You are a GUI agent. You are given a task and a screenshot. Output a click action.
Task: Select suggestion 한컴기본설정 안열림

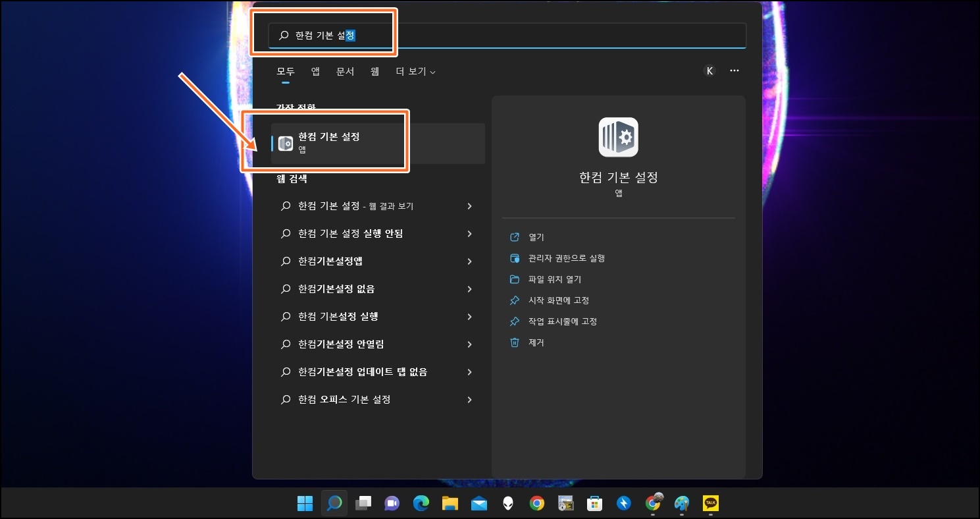(378, 344)
